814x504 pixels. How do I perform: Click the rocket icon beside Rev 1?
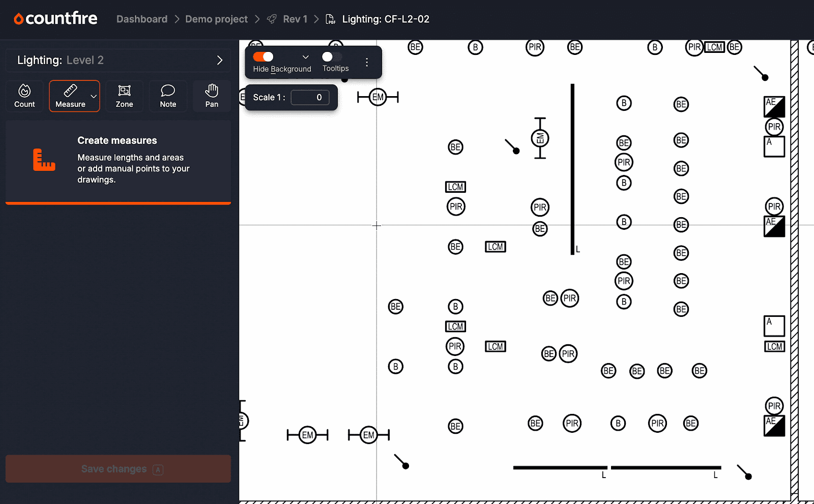272,19
